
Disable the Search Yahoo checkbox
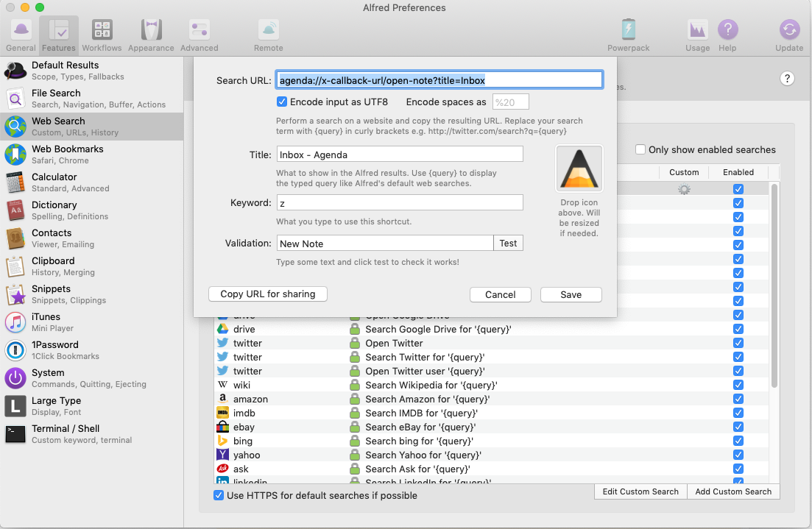point(738,455)
